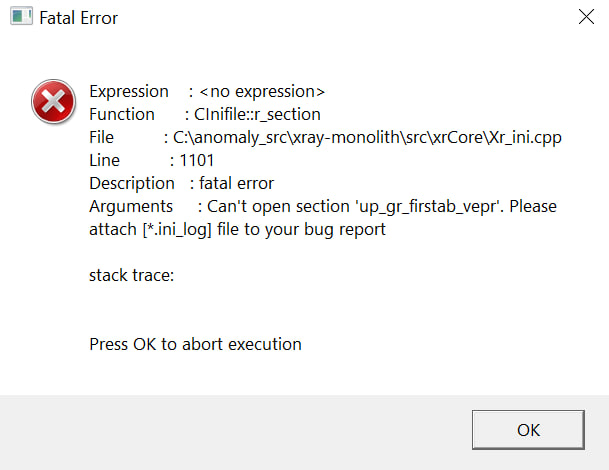Click the line number 1101

pos(197,160)
